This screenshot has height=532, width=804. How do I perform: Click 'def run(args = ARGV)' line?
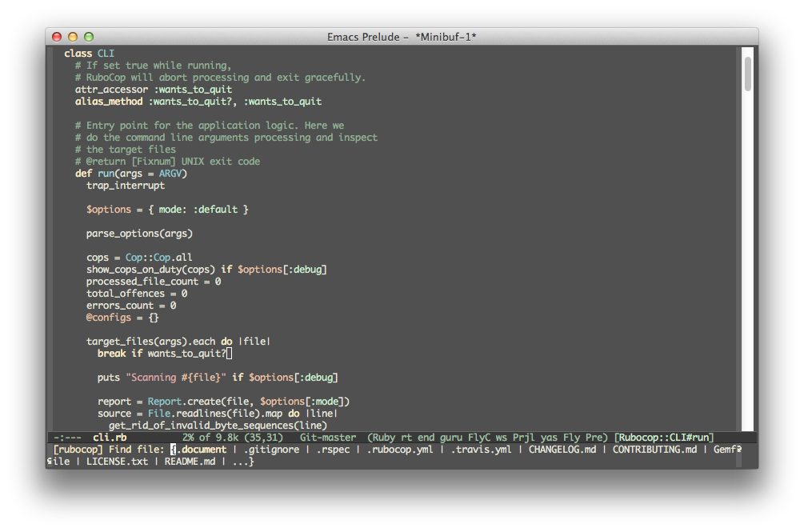coord(131,174)
